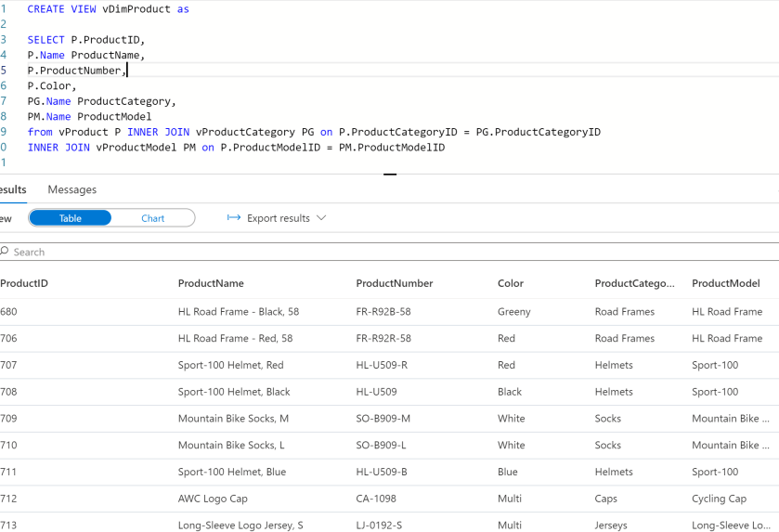
Task: Select AWC Logo Cap cell
Action: tap(213, 499)
